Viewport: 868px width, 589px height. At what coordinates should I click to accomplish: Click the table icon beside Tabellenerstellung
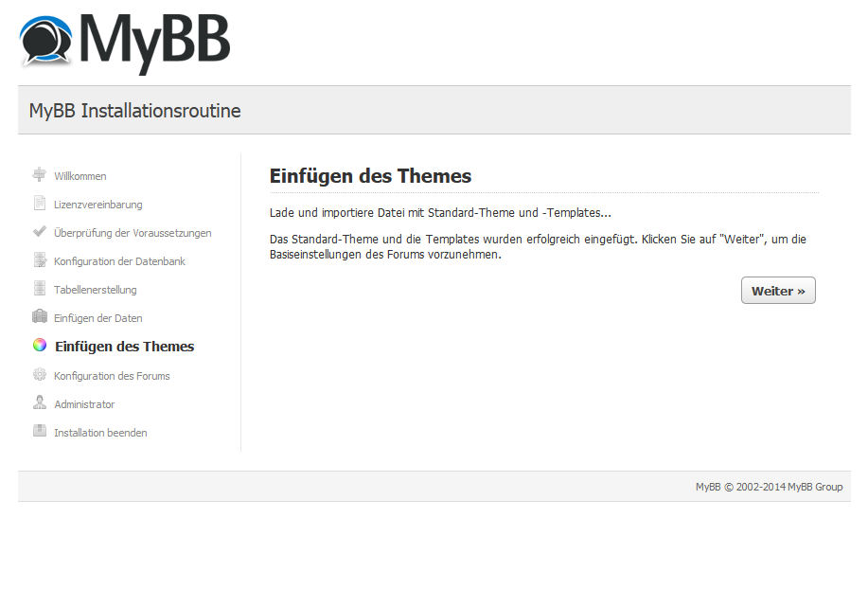[40, 288]
